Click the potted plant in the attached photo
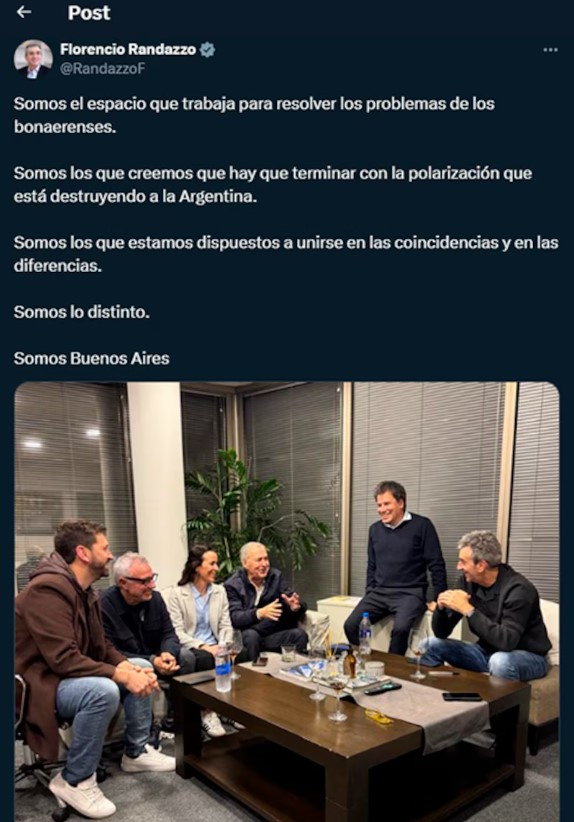 tap(252, 517)
